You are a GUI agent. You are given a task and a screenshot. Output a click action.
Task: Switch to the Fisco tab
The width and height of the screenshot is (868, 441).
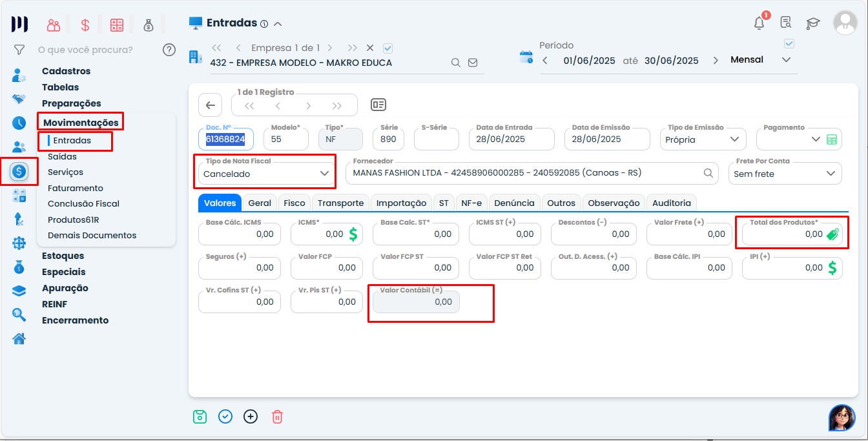tap(294, 203)
